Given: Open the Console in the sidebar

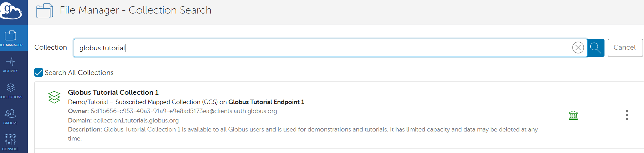Looking at the screenshot, I should (11, 142).
